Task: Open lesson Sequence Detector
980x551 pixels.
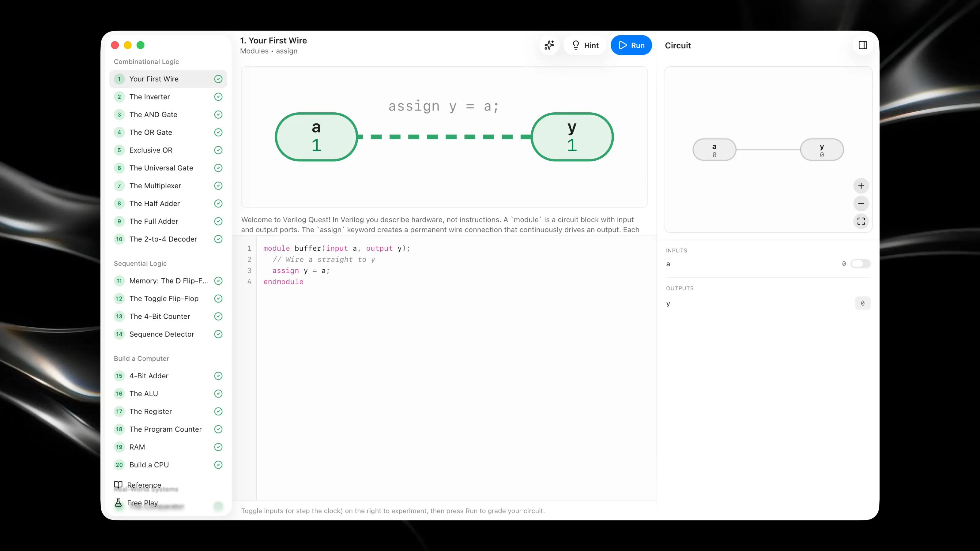Action: point(168,334)
